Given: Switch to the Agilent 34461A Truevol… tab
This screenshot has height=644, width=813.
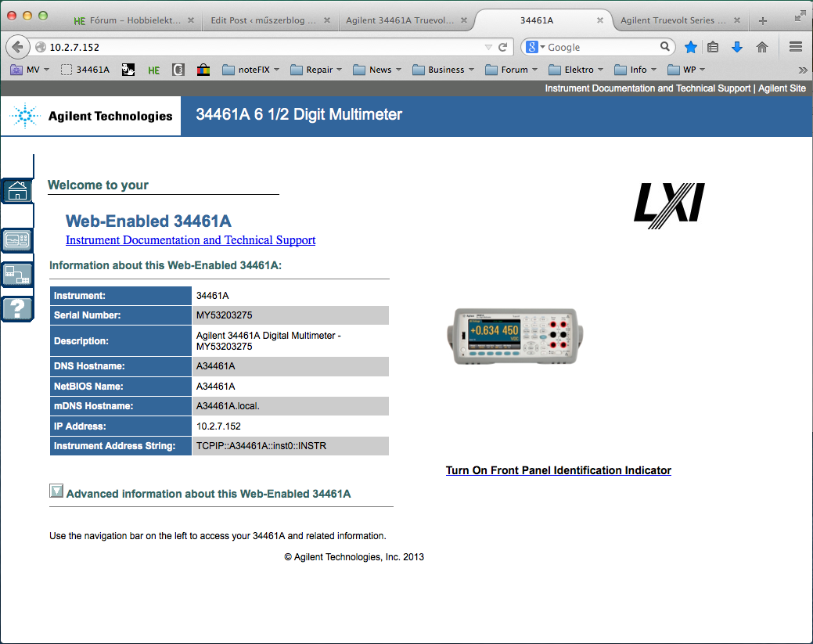Looking at the screenshot, I should (x=400, y=20).
